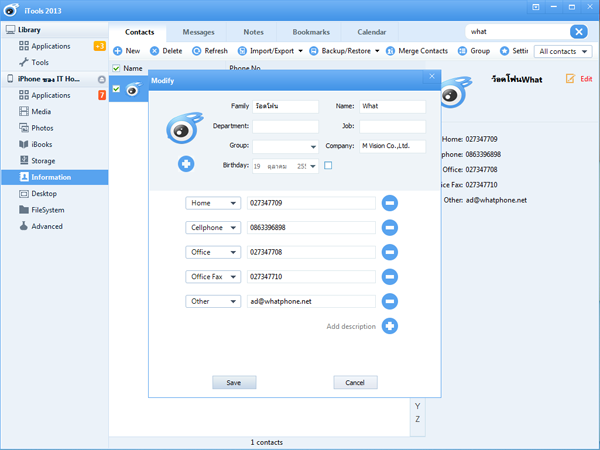600x450 pixels.
Task: Click the Company input field
Action: [392, 147]
